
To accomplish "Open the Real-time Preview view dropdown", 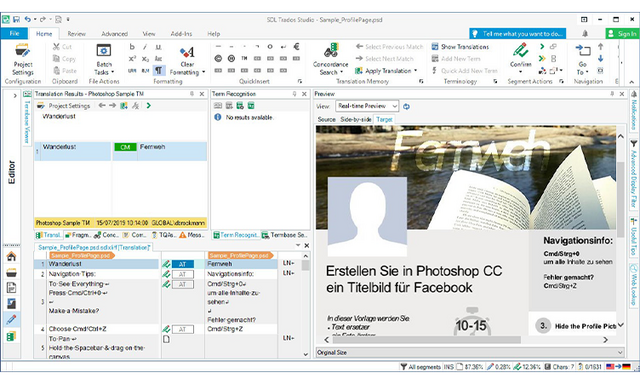I will click(367, 106).
